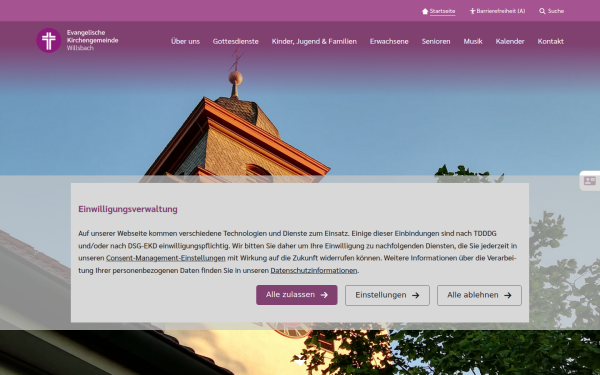Open the Über uns menu

[x=185, y=41]
